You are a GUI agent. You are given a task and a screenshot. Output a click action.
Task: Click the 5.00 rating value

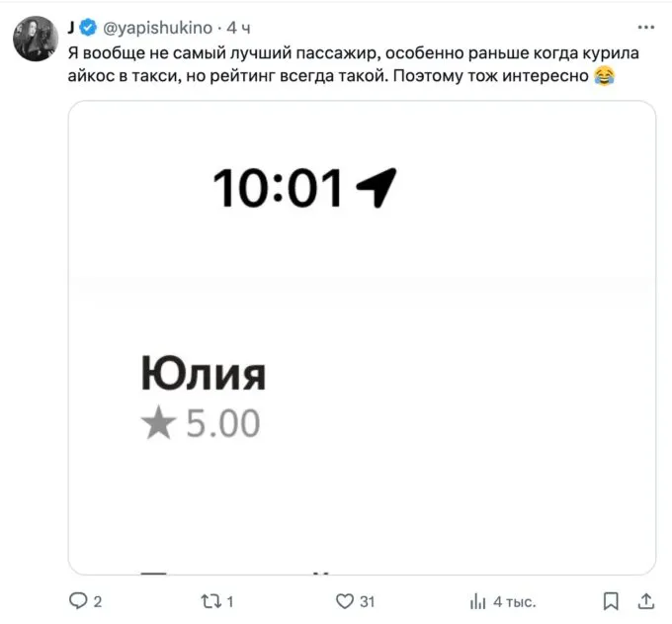[222, 423]
